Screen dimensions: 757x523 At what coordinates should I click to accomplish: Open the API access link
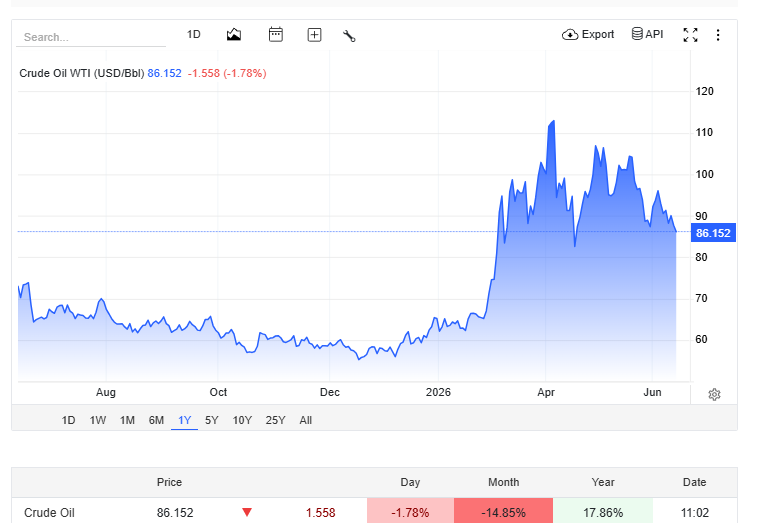coord(647,34)
